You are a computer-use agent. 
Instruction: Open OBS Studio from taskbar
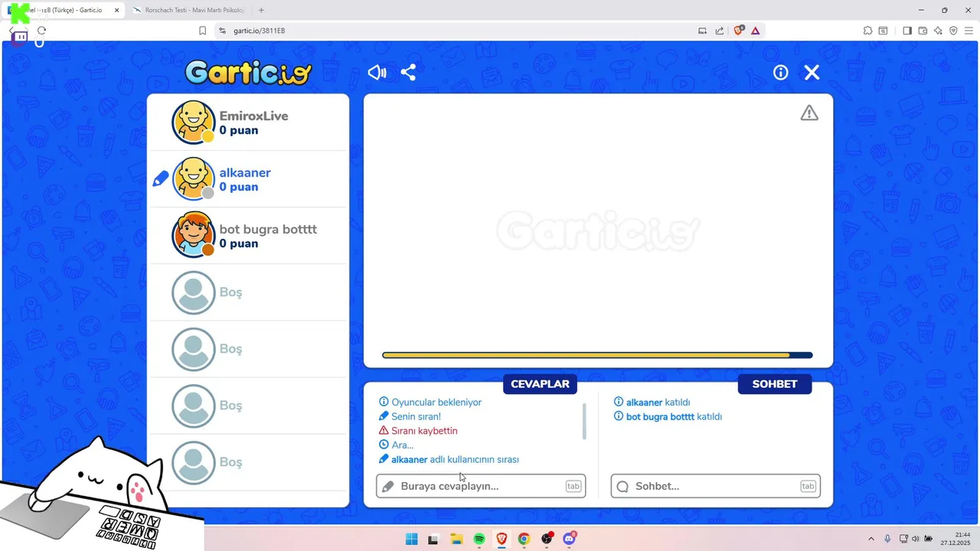pos(547,539)
